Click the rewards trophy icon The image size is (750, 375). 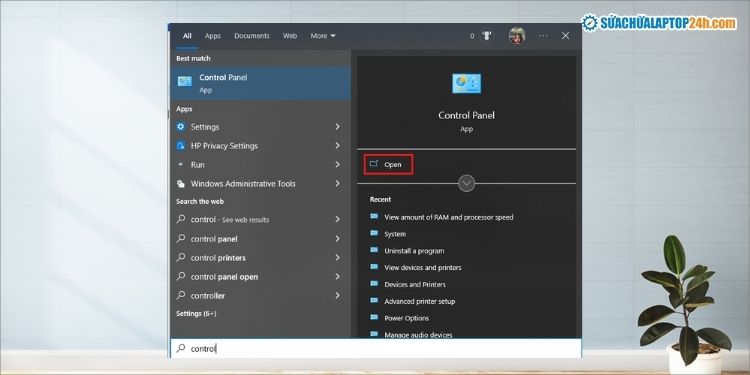tap(486, 36)
